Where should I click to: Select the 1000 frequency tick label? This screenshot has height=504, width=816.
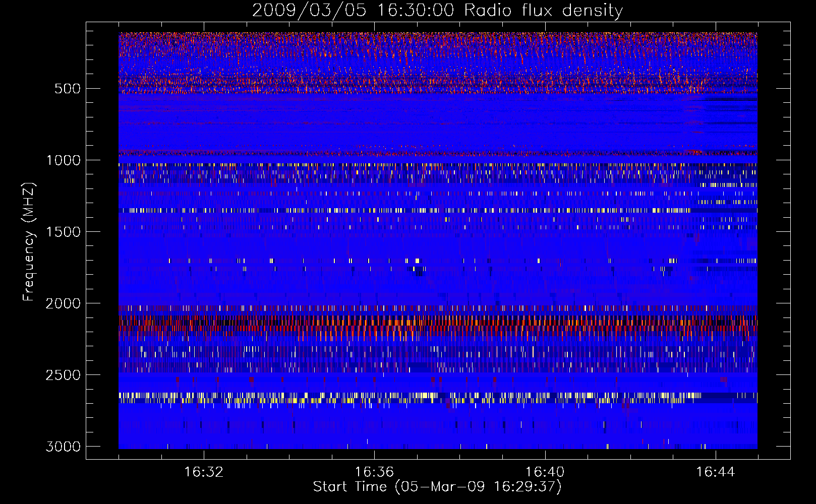pyautogui.click(x=63, y=160)
